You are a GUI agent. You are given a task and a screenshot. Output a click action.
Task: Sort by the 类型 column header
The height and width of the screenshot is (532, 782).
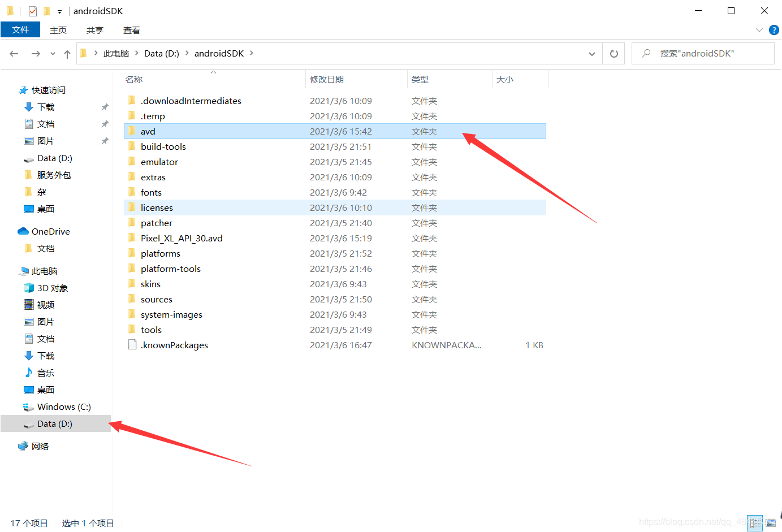[x=420, y=80]
